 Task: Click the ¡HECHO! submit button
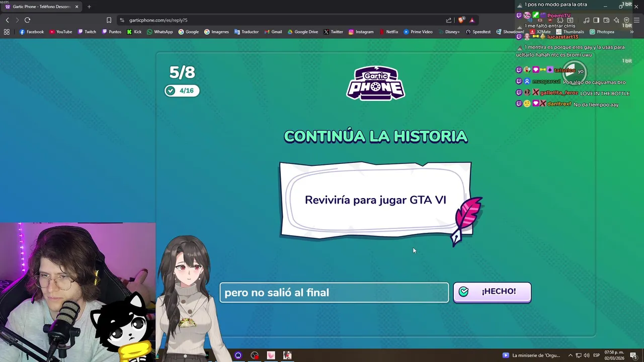pos(492,292)
